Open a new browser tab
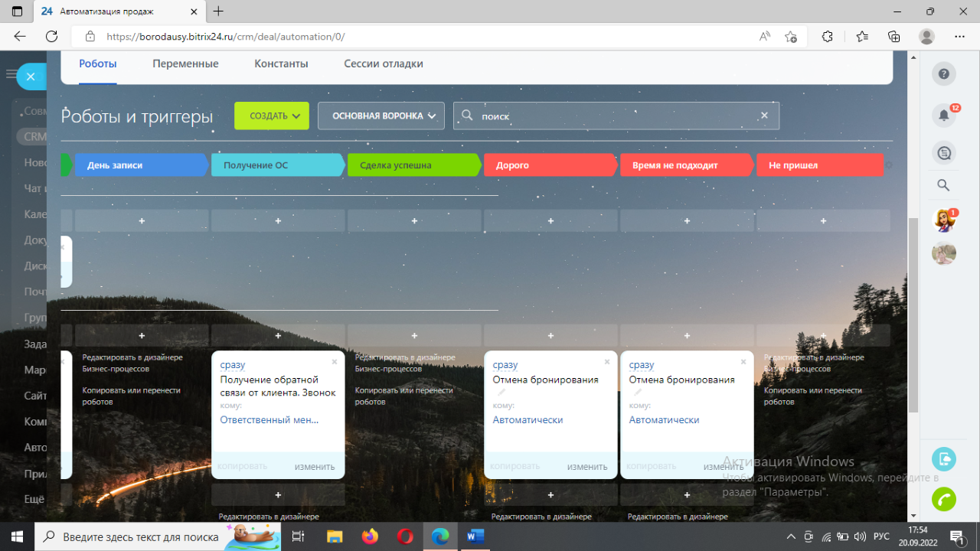 (218, 11)
